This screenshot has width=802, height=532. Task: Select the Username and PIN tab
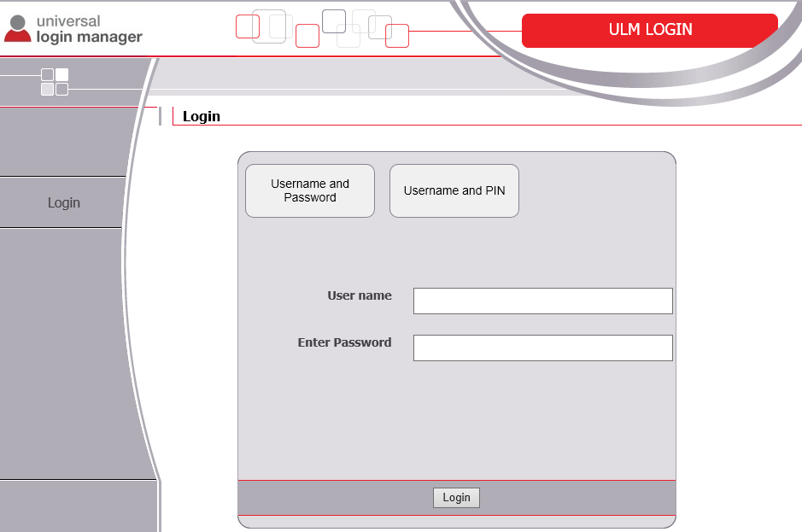[x=454, y=190]
